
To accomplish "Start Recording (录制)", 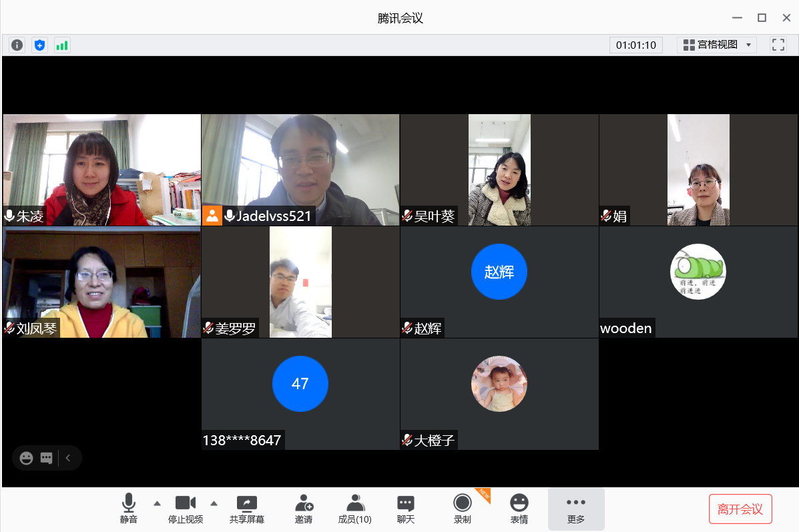I will click(462, 509).
